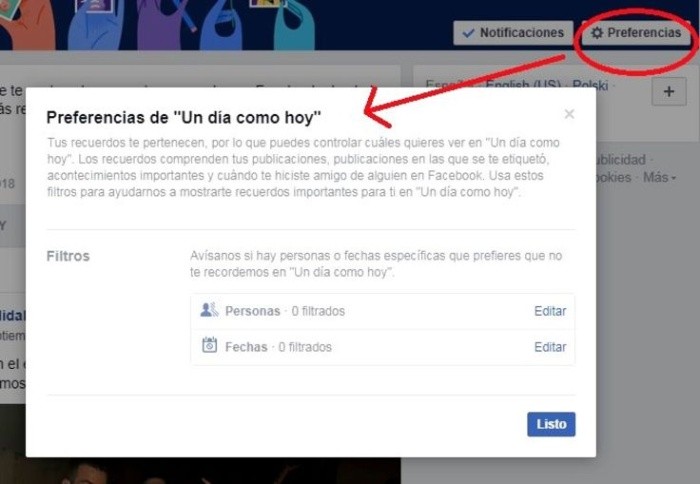Click the Personas people icon
Screen dimensions: 700x484
click(x=209, y=311)
